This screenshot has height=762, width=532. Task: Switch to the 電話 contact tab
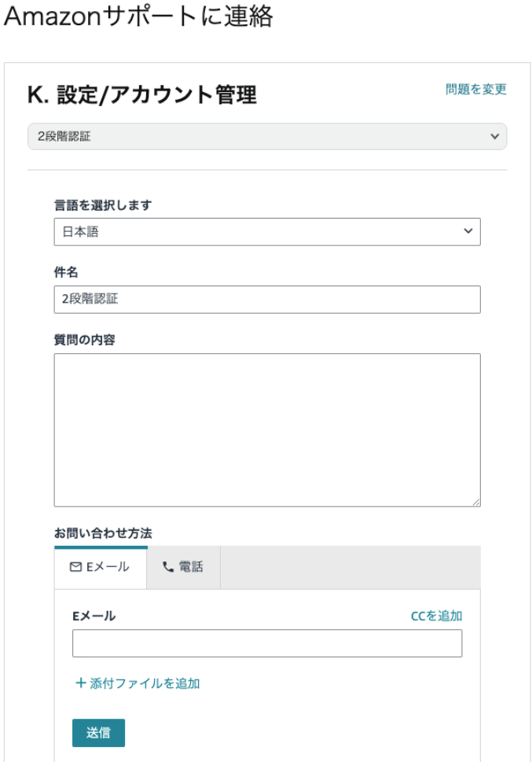(x=182, y=567)
